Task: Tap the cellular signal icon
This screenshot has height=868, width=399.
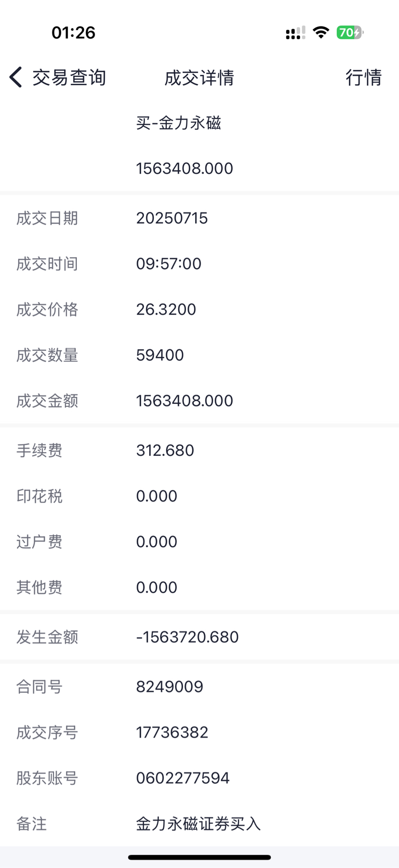Action: pos(295,33)
